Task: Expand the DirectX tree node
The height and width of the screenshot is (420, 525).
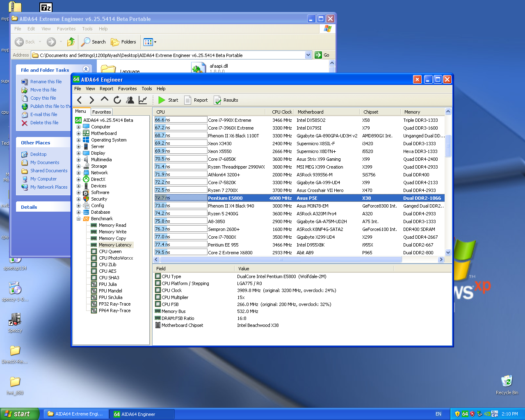Action: [78, 179]
